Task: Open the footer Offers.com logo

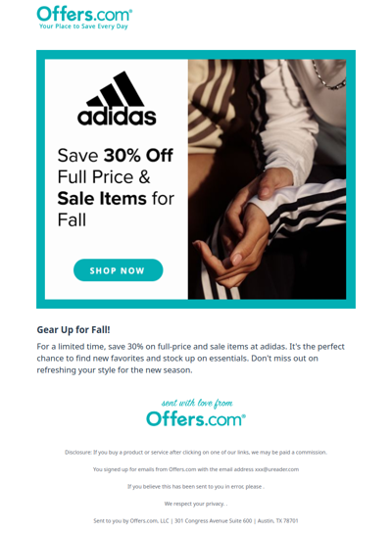Action: [196, 419]
